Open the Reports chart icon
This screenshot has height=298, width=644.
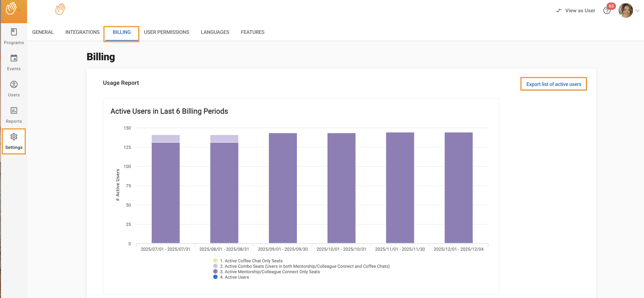pyautogui.click(x=14, y=111)
